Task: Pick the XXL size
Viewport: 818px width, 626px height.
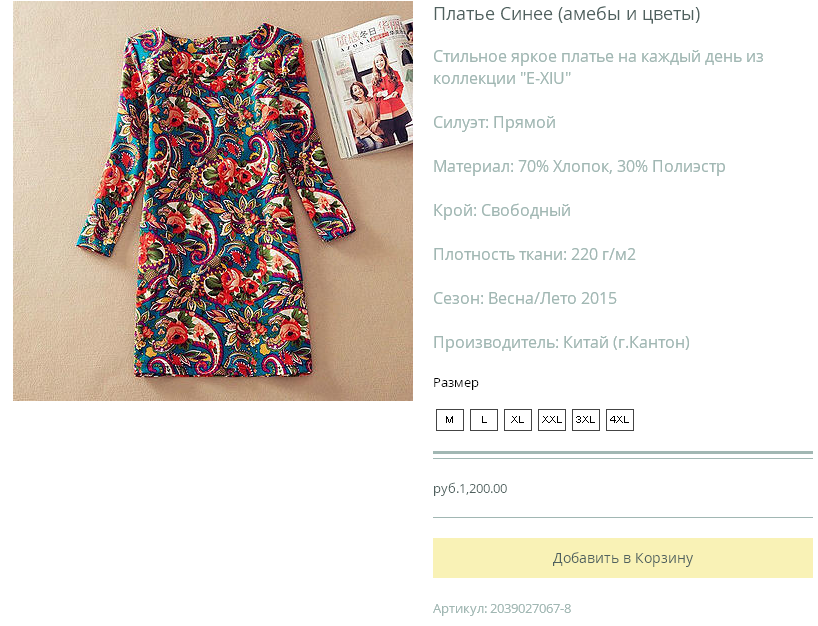Action: tap(552, 420)
